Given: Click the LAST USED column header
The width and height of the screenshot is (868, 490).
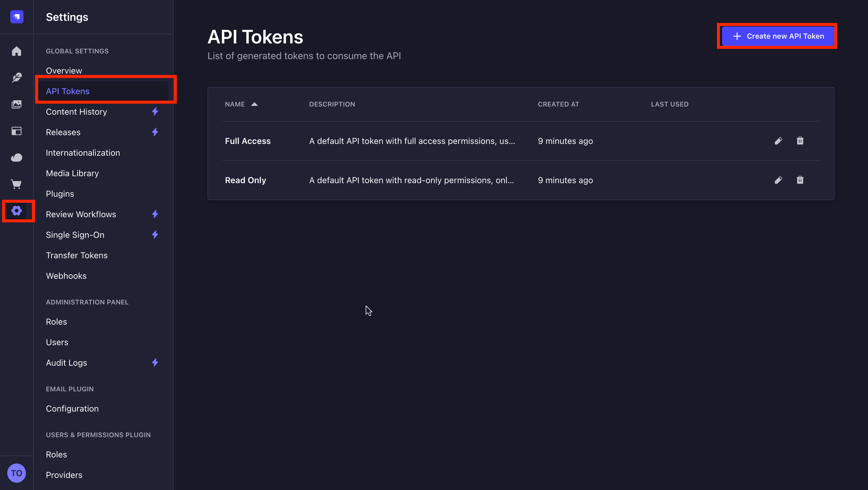Looking at the screenshot, I should [670, 104].
